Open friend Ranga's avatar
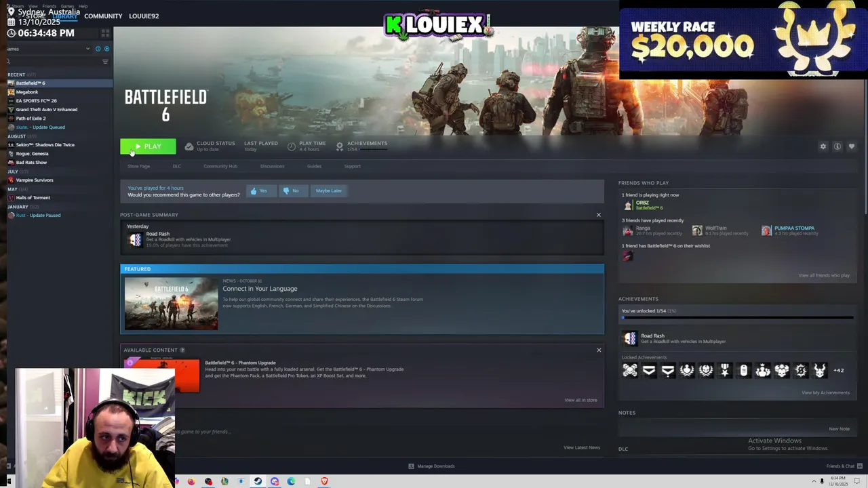This screenshot has height=488, width=868. tap(628, 230)
